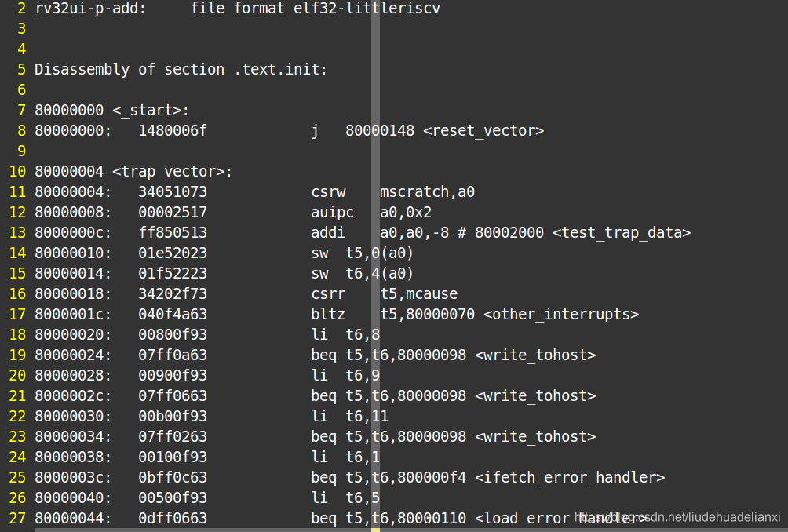The height and width of the screenshot is (532, 788).
Task: Select the other_interrupts branch target
Action: [x=561, y=315]
